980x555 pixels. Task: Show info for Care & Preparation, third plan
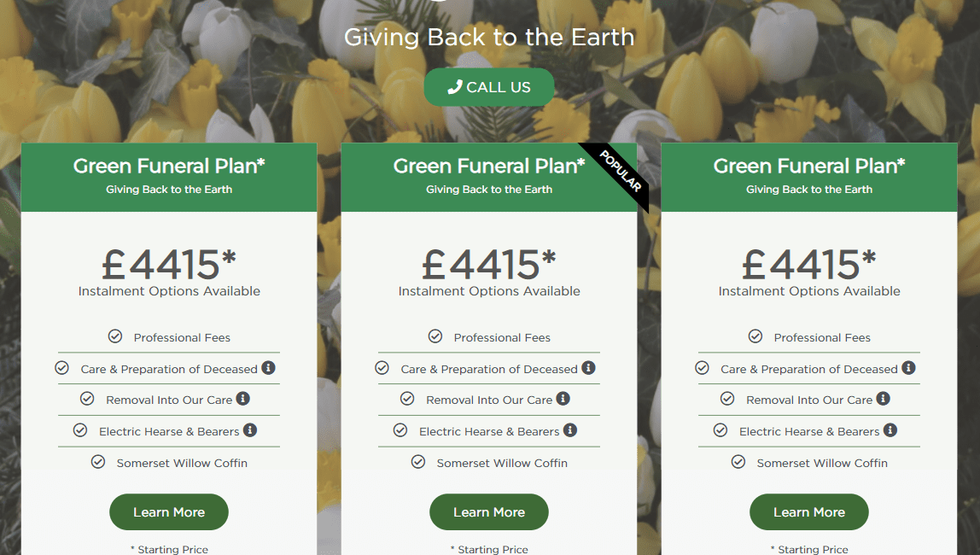(x=908, y=367)
